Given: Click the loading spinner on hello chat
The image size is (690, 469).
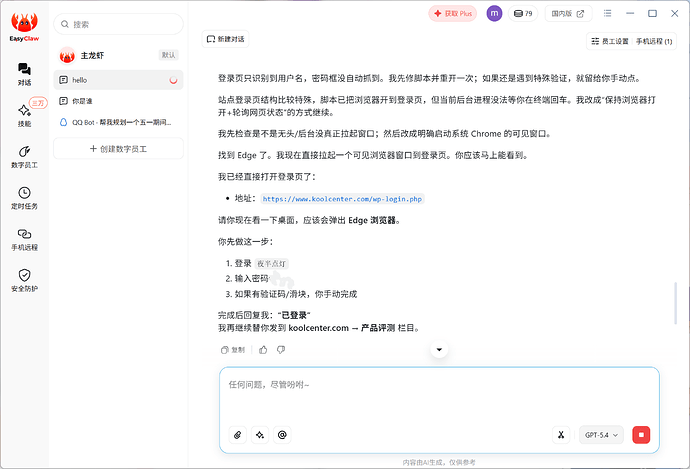Looking at the screenshot, I should [x=173, y=80].
